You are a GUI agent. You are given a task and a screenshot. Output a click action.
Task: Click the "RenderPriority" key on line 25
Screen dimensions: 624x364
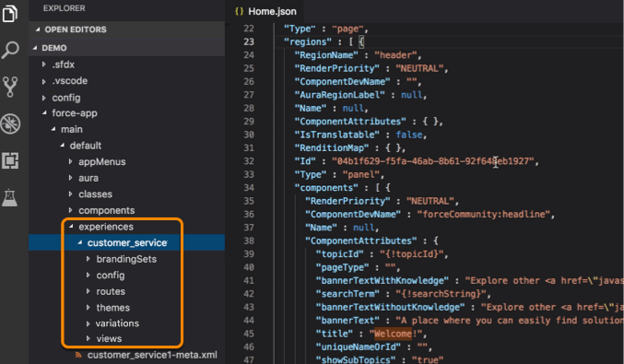[x=337, y=68]
